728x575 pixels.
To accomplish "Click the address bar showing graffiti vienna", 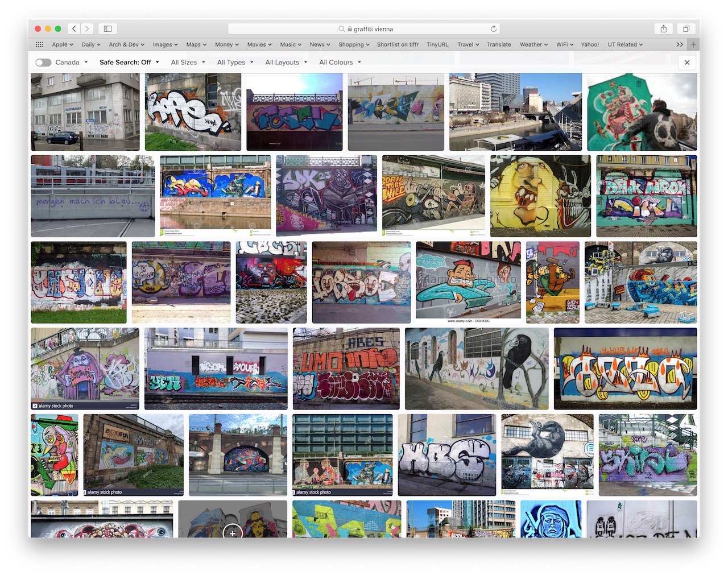I will (x=364, y=28).
